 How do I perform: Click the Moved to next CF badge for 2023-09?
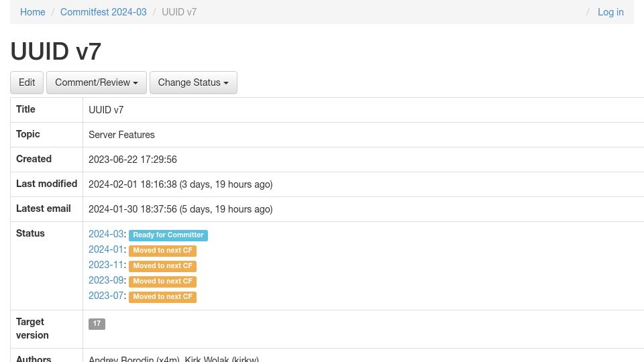[162, 281]
